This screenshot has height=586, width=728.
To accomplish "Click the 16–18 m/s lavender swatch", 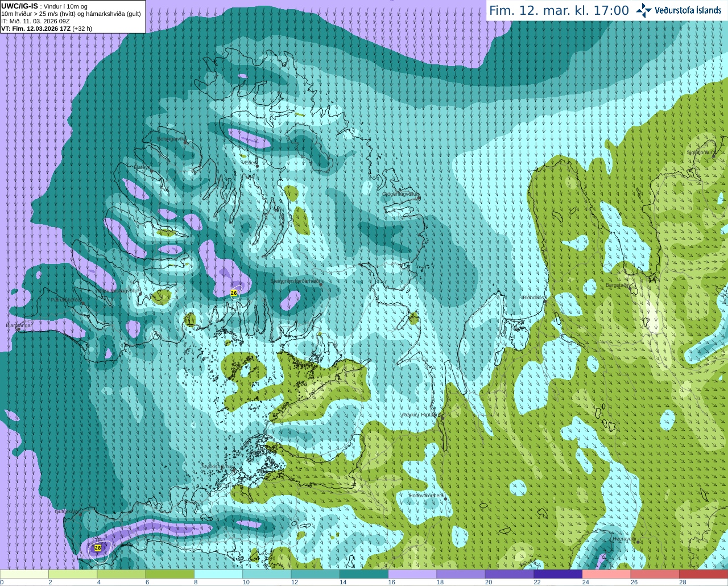I will 412,574.
